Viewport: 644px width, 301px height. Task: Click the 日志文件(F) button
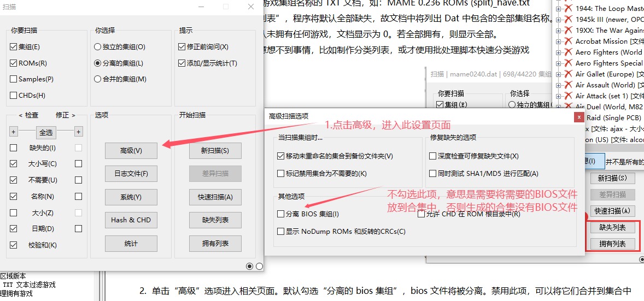[x=131, y=174]
